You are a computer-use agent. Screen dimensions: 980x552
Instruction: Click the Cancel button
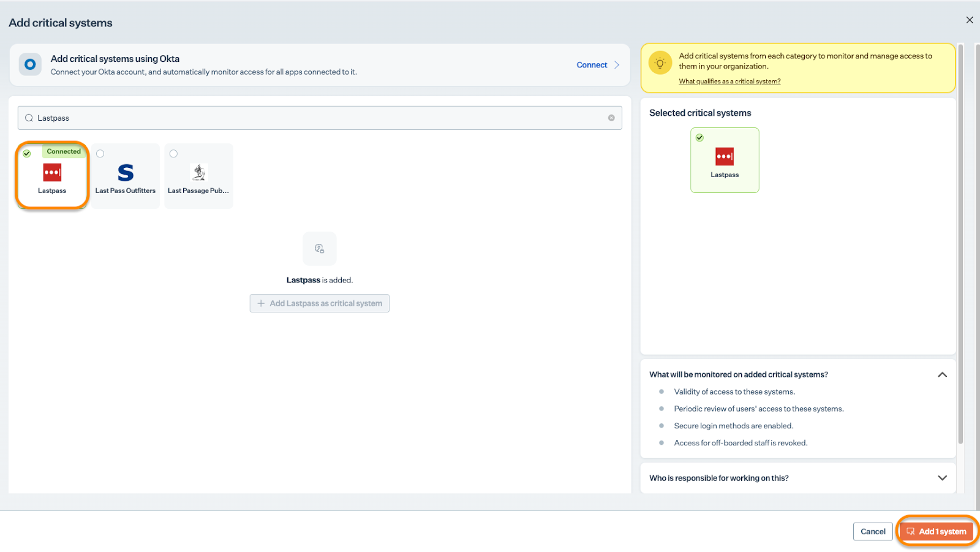[873, 532]
